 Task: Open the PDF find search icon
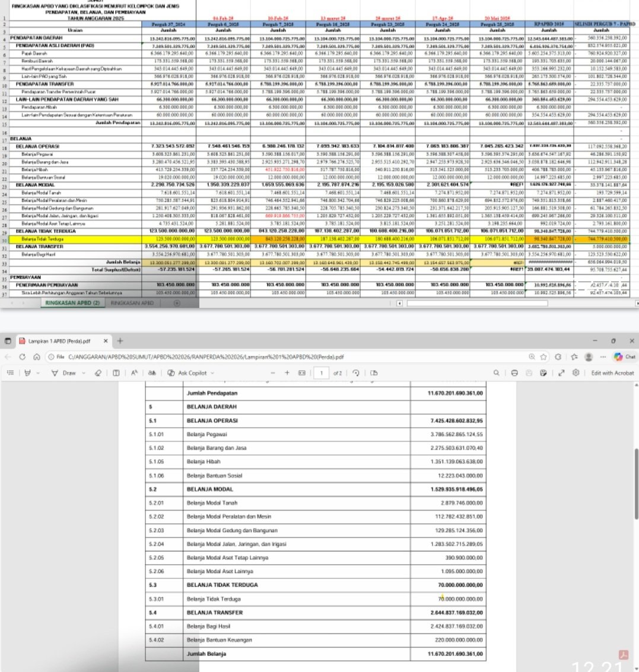pyautogui.click(x=496, y=373)
